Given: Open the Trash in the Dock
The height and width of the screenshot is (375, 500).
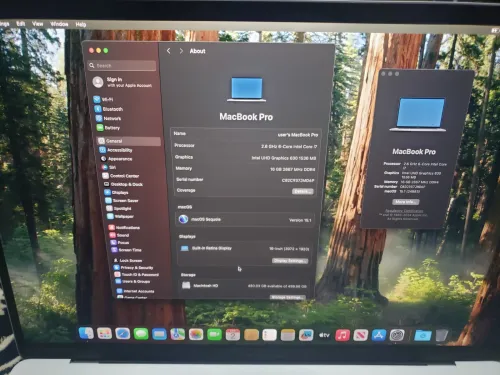Looking at the screenshot, I should tap(442, 335).
